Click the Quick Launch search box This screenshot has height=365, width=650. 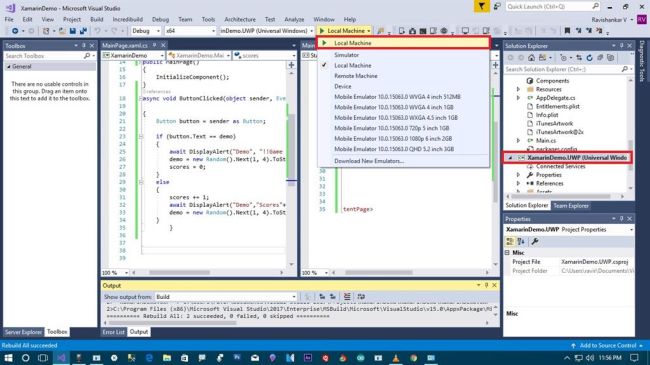553,7
